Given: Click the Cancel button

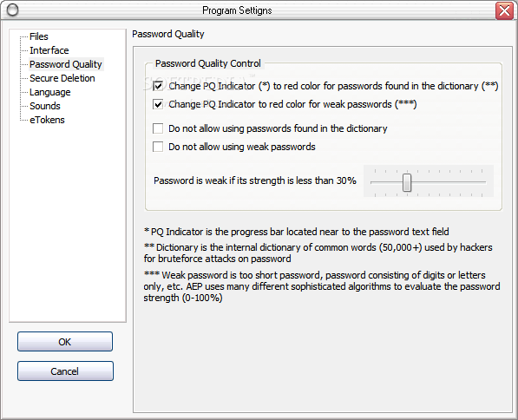Looking at the screenshot, I should [65, 371].
